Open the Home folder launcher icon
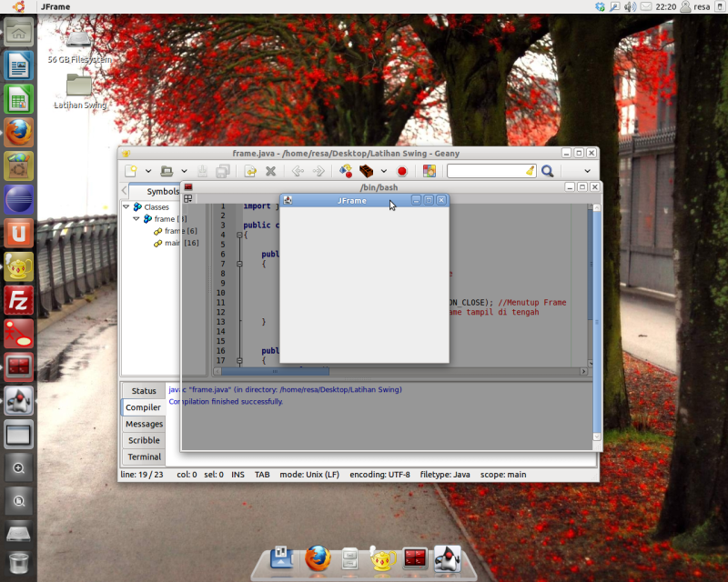The height and width of the screenshot is (582, 728). pyautogui.click(x=18, y=32)
